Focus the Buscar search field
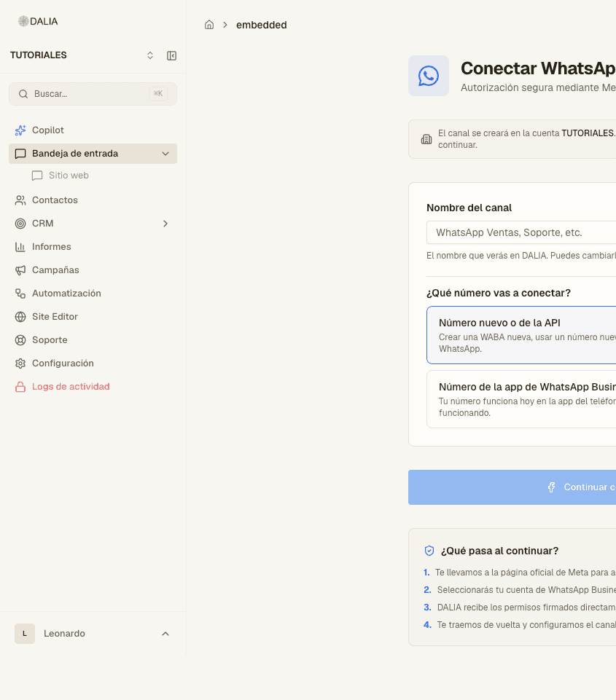 [93, 94]
